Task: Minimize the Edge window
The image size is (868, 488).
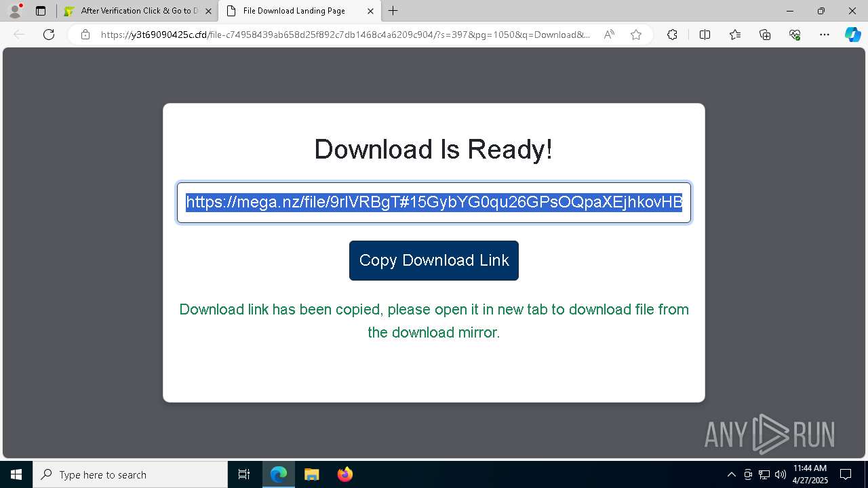Action: pyautogui.click(x=790, y=11)
